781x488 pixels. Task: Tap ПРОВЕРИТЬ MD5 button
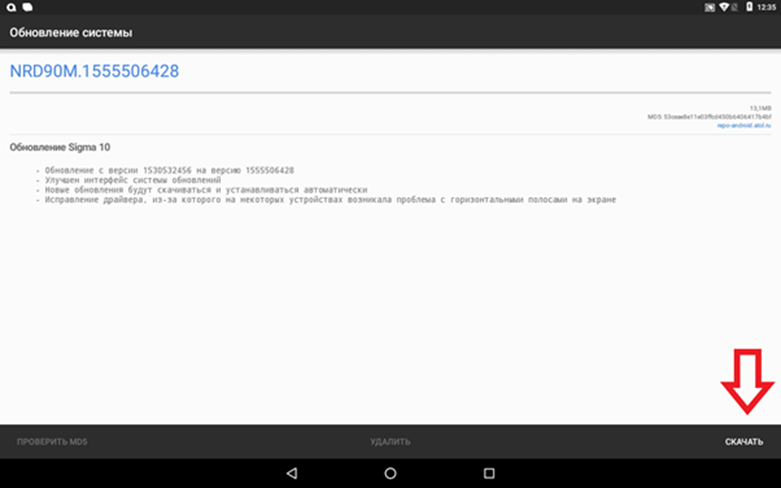[x=52, y=442]
